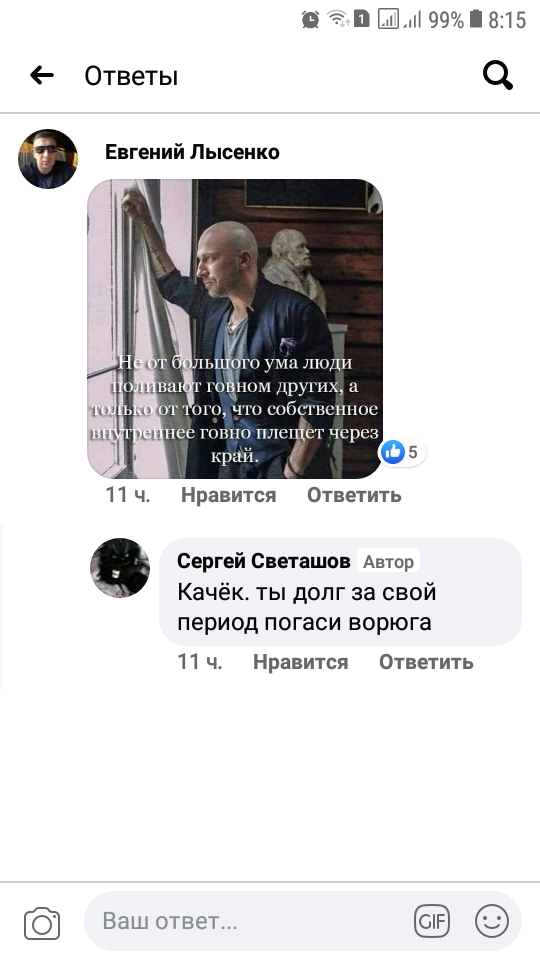
Task: Like Евгений Лысенко's image comment
Action: (x=228, y=495)
